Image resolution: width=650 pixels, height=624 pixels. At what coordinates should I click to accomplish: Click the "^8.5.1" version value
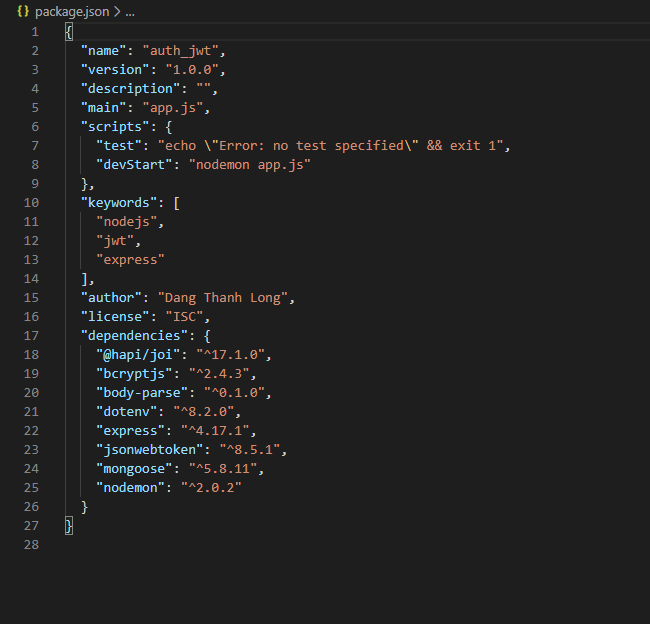click(250, 450)
